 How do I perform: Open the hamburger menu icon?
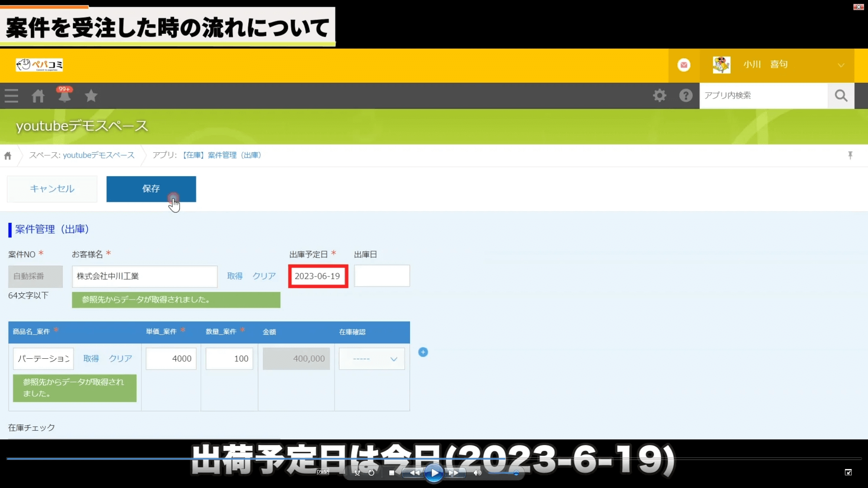11,96
